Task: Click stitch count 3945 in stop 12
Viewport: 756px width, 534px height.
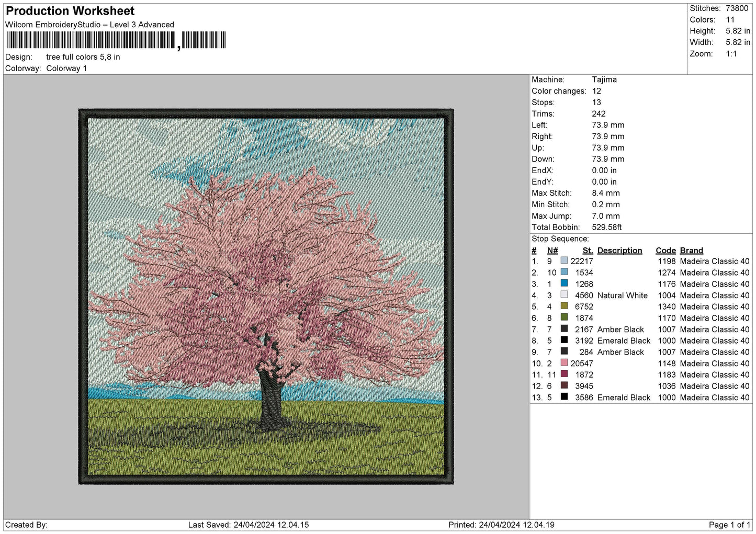Action: [584, 386]
